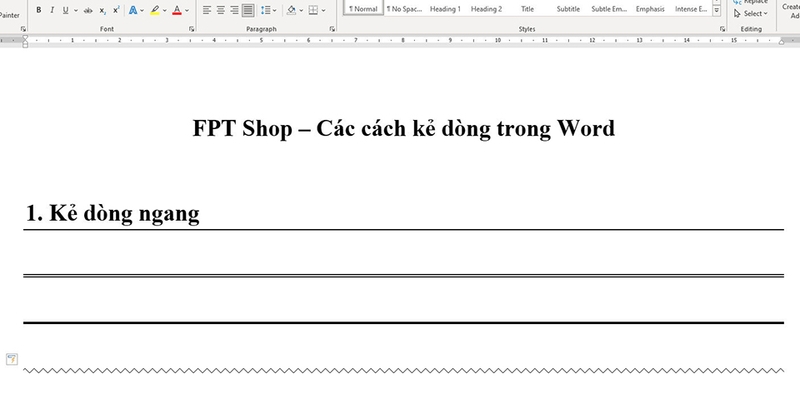This screenshot has height=394, width=800.
Task: Center the paragraph text
Action: click(x=220, y=10)
